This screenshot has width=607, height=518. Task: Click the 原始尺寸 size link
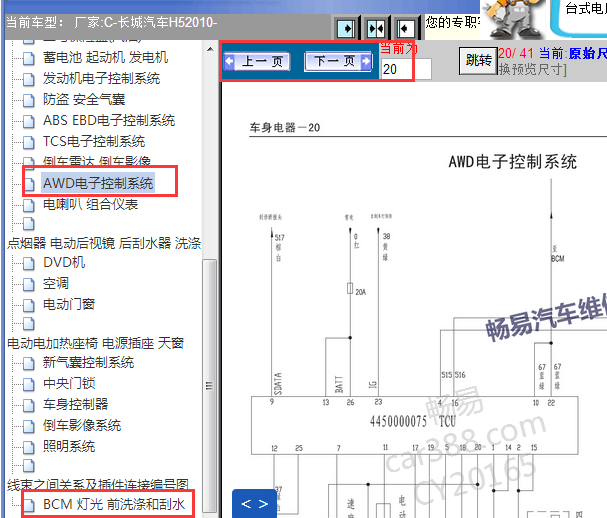click(588, 53)
